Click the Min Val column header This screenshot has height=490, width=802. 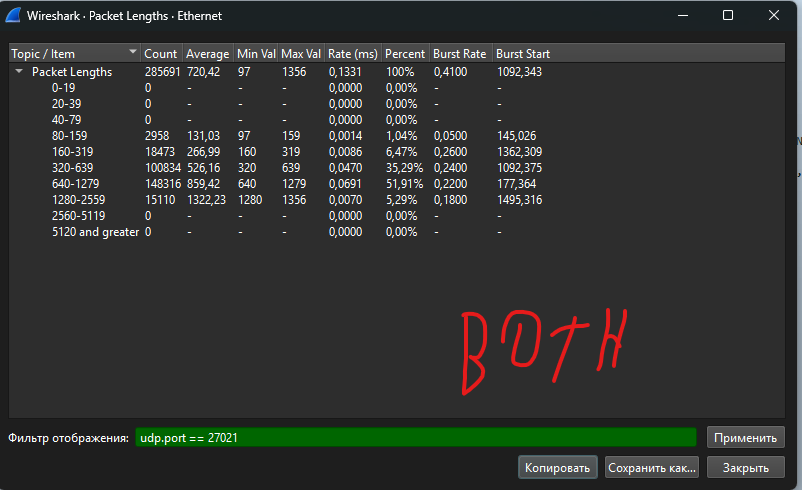(x=256, y=53)
